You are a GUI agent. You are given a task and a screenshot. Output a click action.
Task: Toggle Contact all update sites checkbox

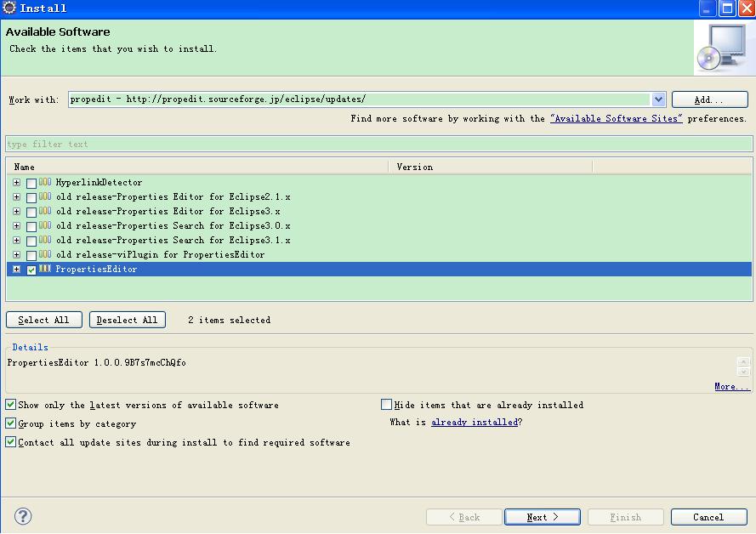[x=10, y=442]
